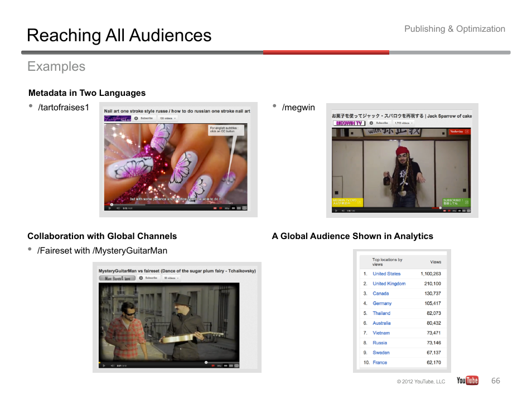Click the Megwin video progress scrubber

440,208
